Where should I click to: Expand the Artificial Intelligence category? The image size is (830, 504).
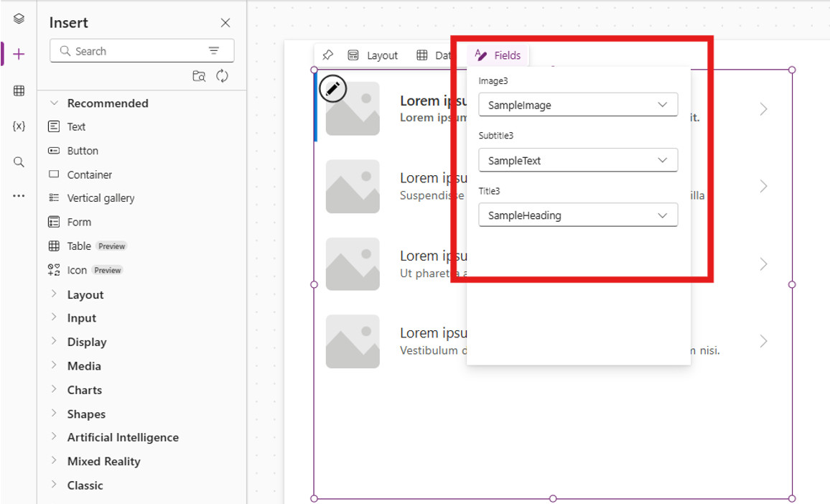pos(122,437)
